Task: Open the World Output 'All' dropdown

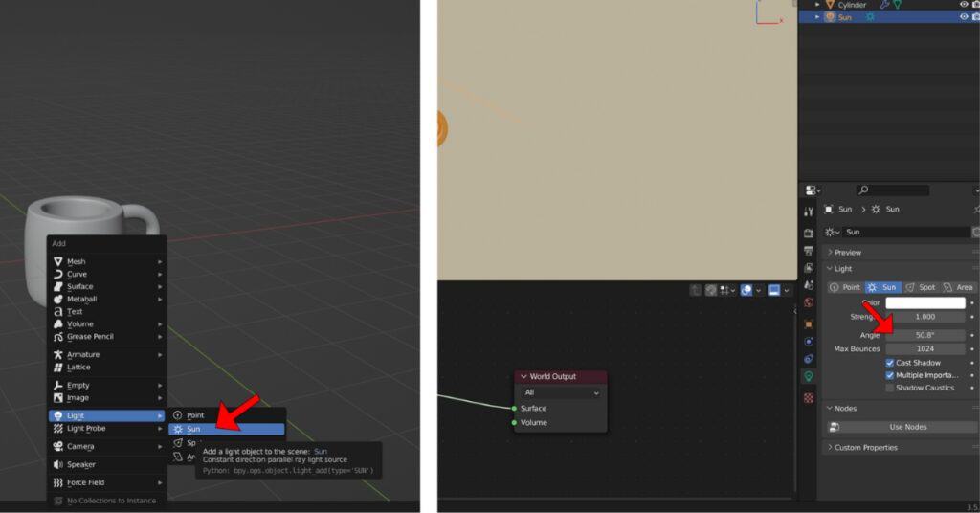Action: [x=561, y=392]
